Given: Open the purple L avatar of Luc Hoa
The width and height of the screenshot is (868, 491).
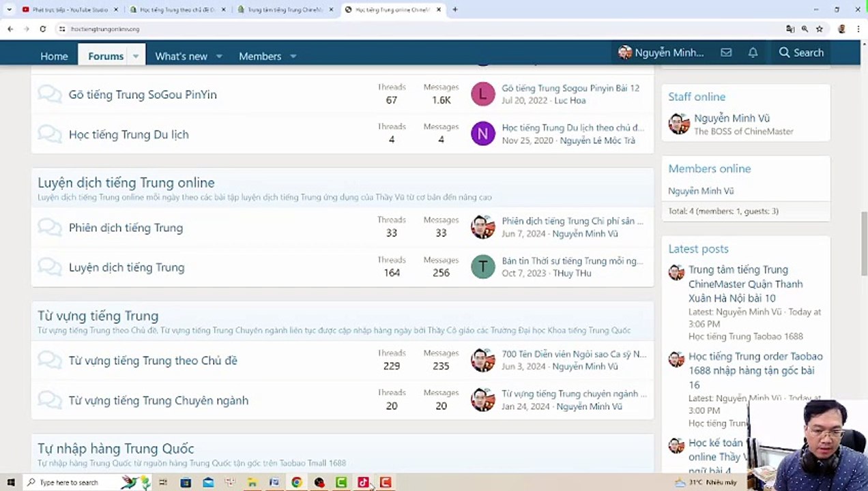Looking at the screenshot, I should 482,94.
